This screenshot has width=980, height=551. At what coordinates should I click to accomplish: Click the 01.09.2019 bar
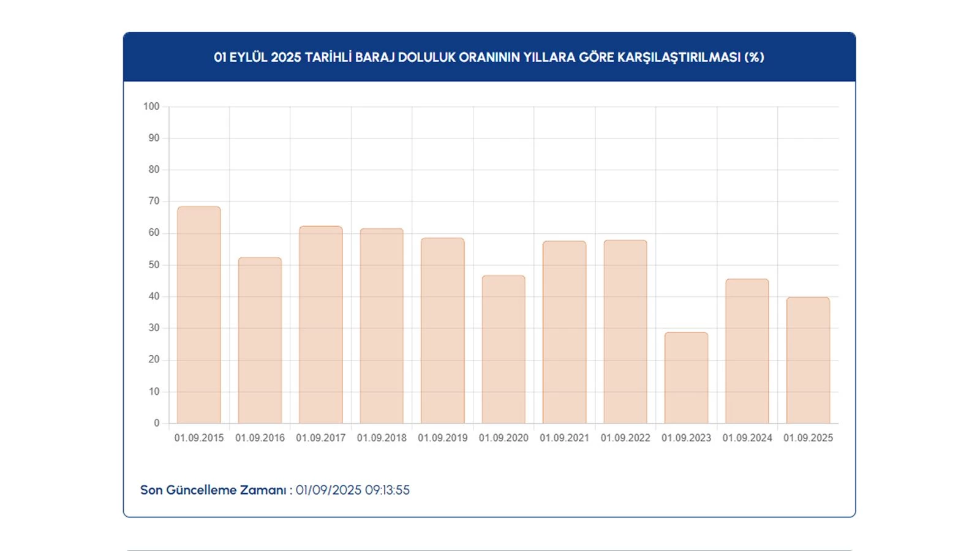pos(442,331)
